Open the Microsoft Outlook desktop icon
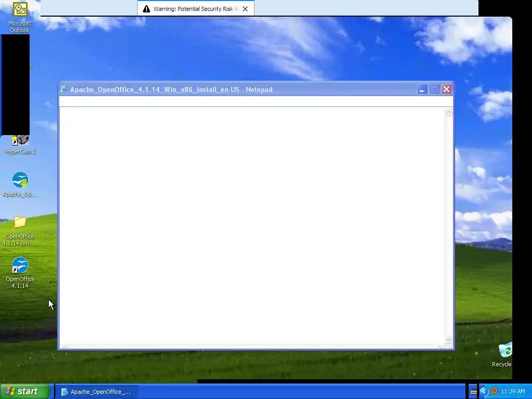The width and height of the screenshot is (532, 399). pos(20,17)
